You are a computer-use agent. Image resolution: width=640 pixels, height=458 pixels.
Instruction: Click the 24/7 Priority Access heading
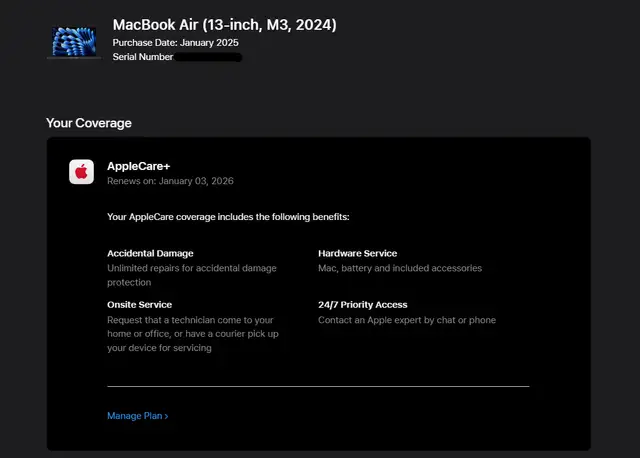[x=363, y=305]
